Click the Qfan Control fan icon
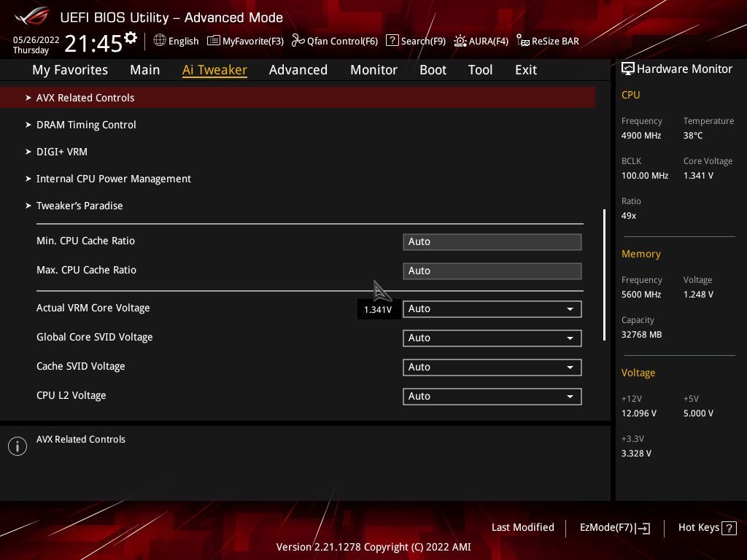747x560 pixels. point(298,41)
